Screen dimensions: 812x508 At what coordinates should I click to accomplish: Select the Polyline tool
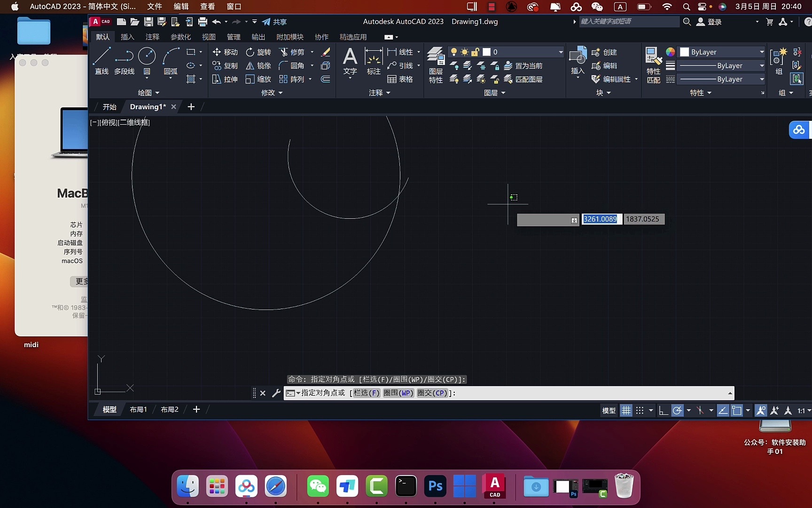tap(124, 62)
